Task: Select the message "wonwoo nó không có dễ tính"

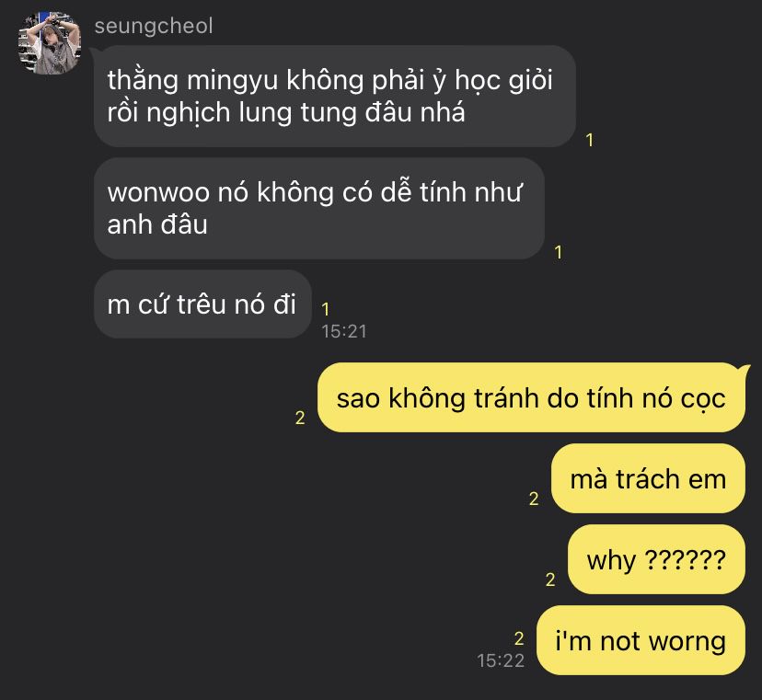Action: [318, 209]
